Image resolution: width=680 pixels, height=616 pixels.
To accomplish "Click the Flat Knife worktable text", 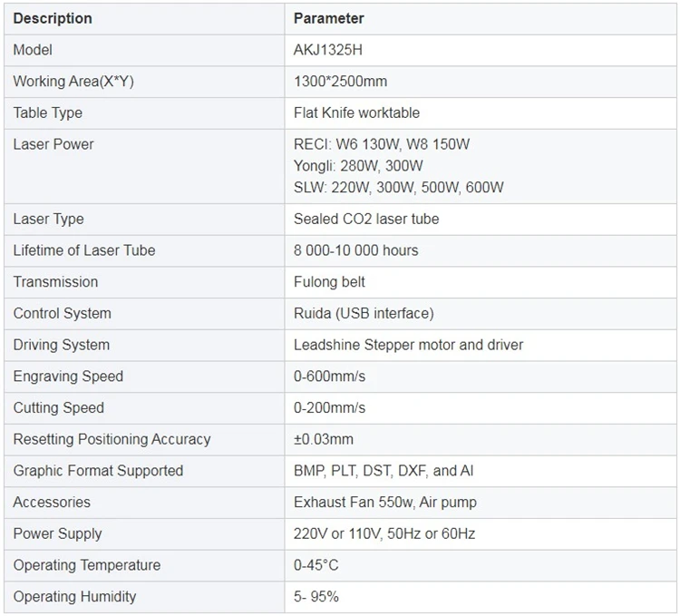I will [x=356, y=113].
